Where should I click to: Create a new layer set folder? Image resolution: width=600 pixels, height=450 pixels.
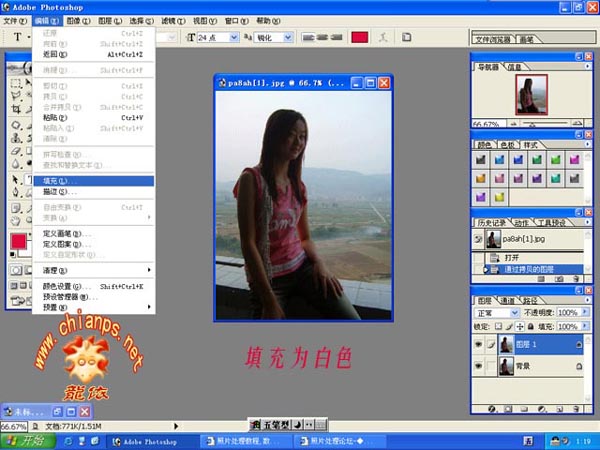click(x=524, y=409)
